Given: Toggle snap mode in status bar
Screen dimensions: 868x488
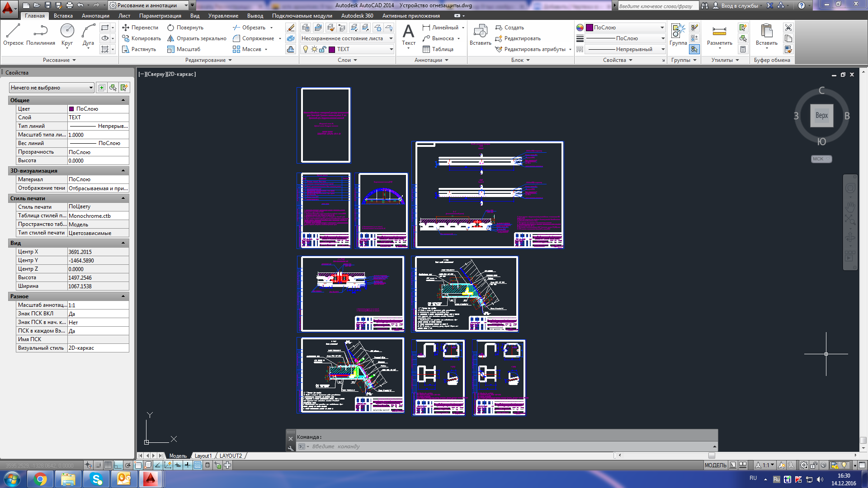Looking at the screenshot, I should pos(98,465).
